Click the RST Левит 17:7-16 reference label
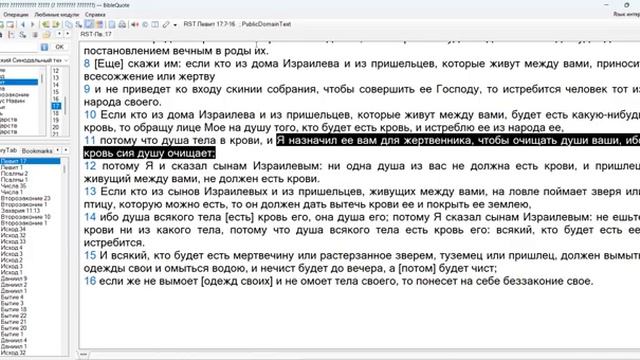Screen dimensions: 640x360 coord(209,24)
